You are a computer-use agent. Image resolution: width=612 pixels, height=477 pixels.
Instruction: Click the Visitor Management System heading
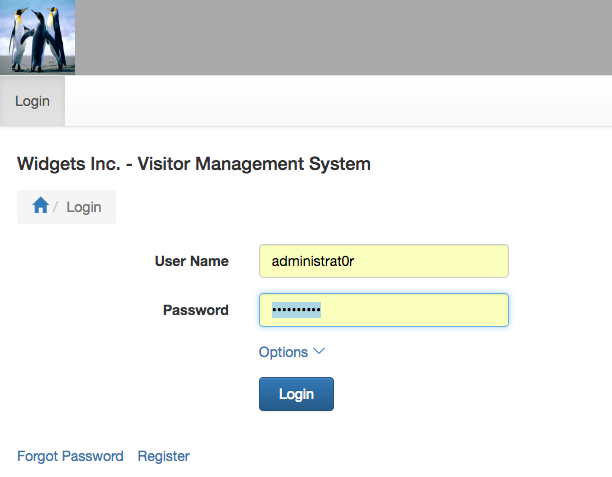pyautogui.click(x=194, y=164)
